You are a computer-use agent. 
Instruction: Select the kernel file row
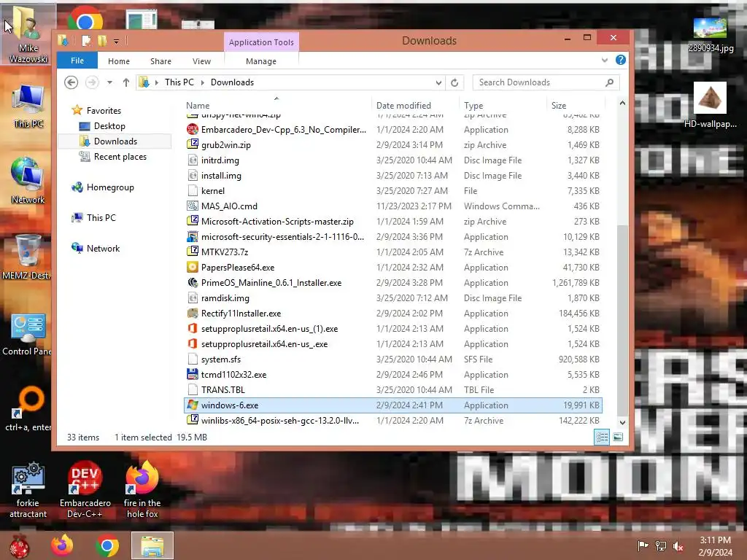tap(393, 190)
